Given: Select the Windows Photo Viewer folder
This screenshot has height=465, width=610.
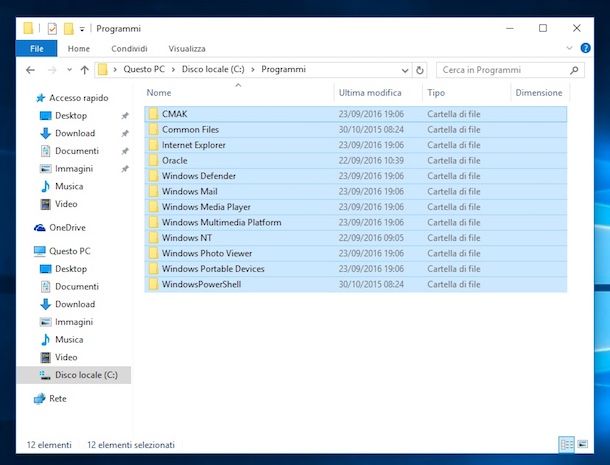Looking at the screenshot, I should click(356, 253).
